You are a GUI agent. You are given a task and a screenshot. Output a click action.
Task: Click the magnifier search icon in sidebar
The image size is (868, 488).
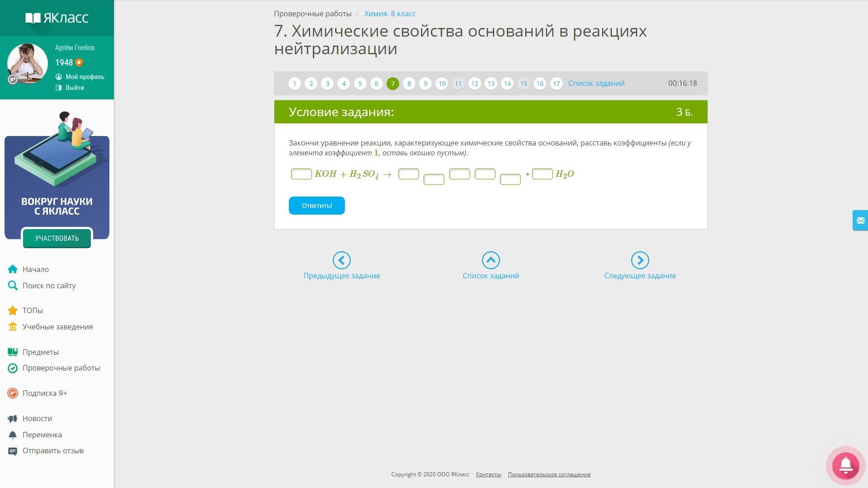13,286
